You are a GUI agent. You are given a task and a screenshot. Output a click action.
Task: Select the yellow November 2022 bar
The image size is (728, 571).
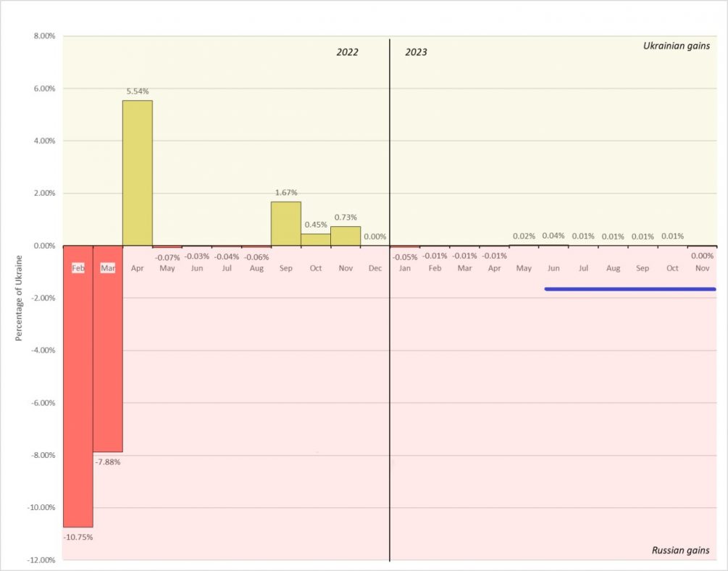click(346, 236)
